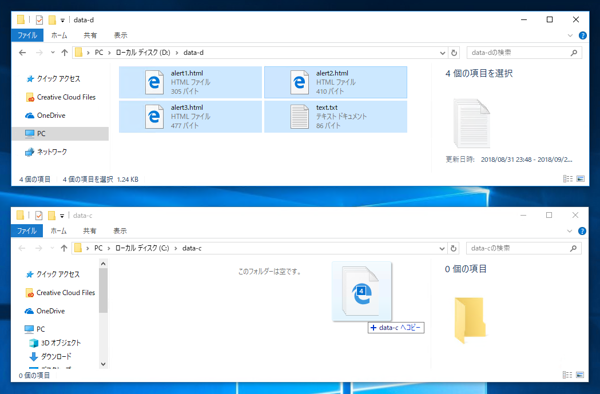
Task: Expand the ribbon in data-c window
Action: coord(569,231)
